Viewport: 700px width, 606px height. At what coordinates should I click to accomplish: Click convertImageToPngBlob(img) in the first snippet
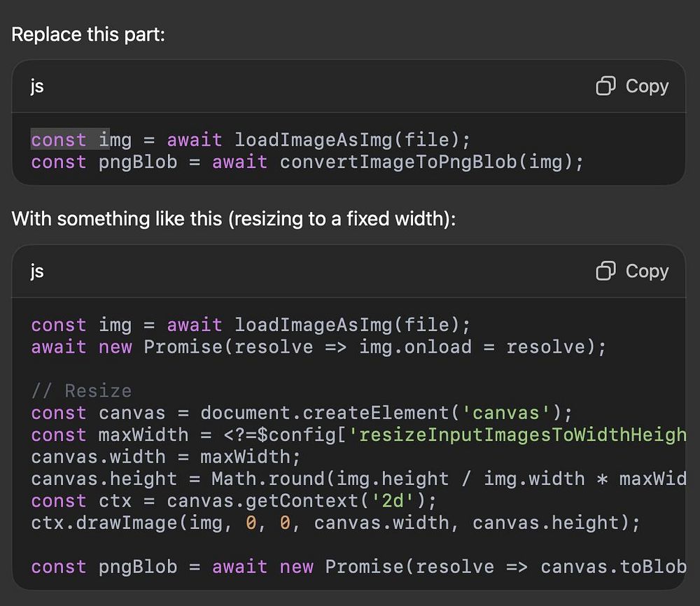coord(431,162)
